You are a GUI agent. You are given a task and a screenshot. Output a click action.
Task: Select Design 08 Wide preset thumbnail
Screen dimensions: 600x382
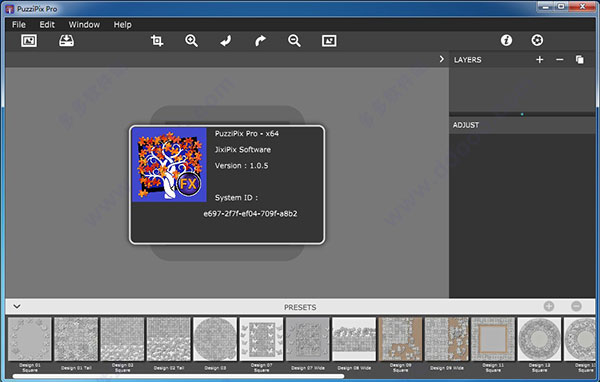(354, 339)
